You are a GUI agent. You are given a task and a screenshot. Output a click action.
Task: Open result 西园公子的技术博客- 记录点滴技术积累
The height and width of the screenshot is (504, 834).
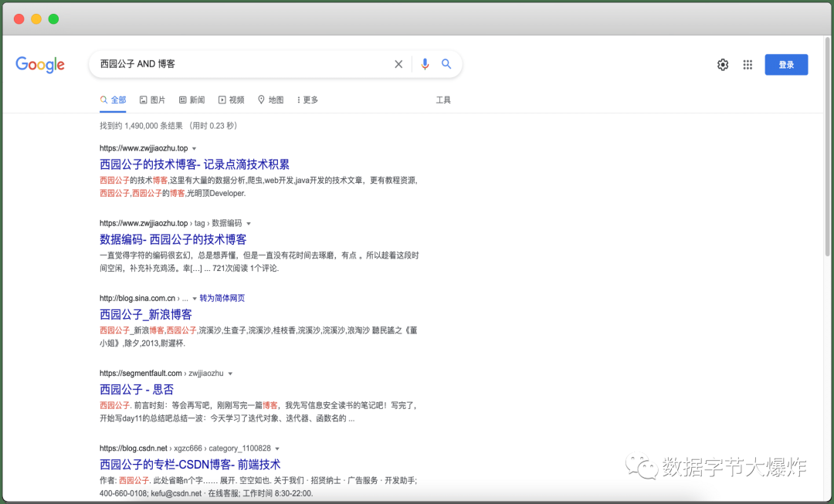pyautogui.click(x=195, y=164)
